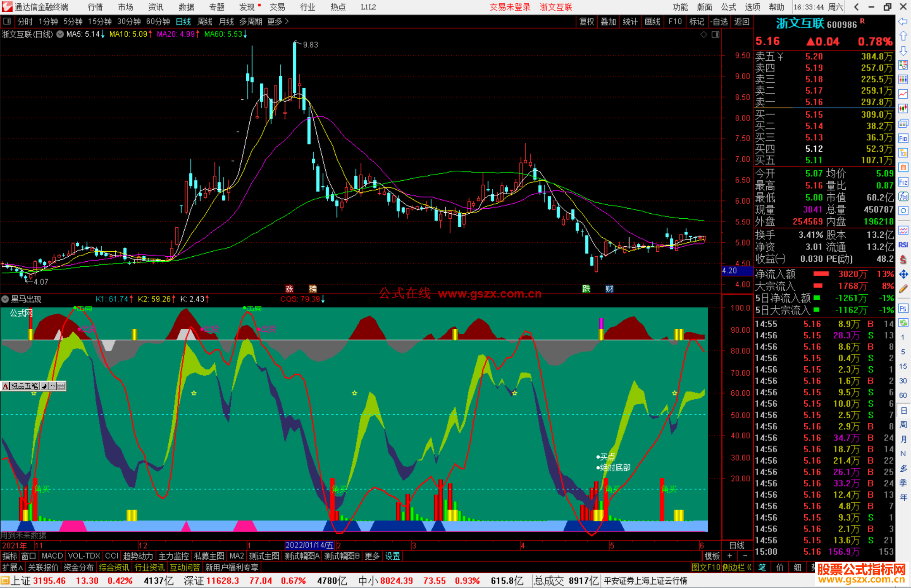Image resolution: width=911 pixels, height=588 pixels.
Task: Toggle the 周 weekly period button in sidebar
Action: [903, 424]
